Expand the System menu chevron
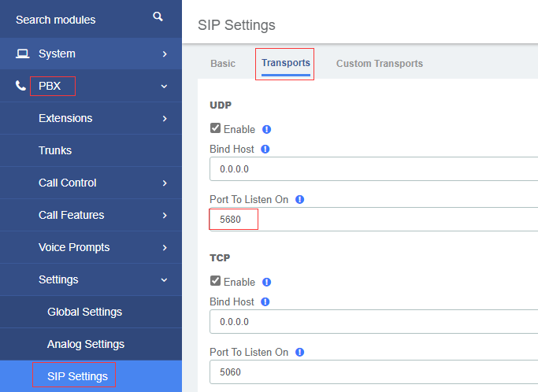 click(165, 54)
